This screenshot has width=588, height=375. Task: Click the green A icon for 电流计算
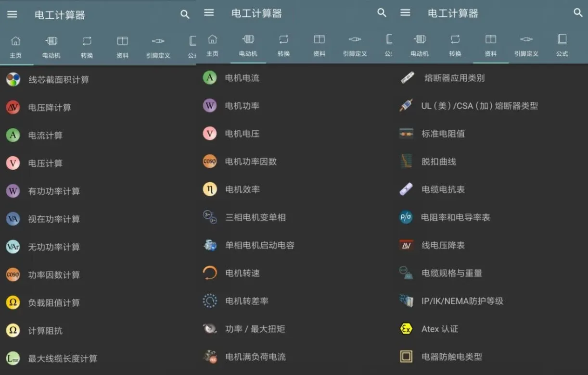click(x=13, y=135)
